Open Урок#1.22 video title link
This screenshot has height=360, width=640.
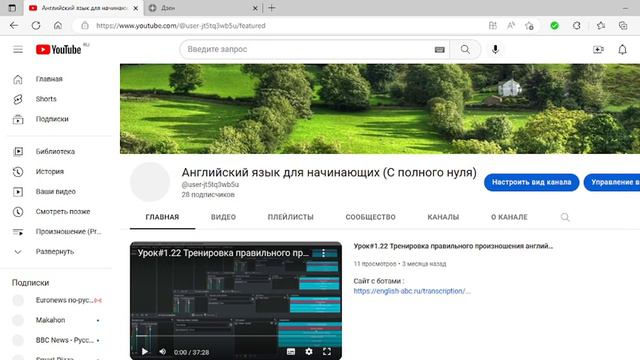[x=453, y=246]
